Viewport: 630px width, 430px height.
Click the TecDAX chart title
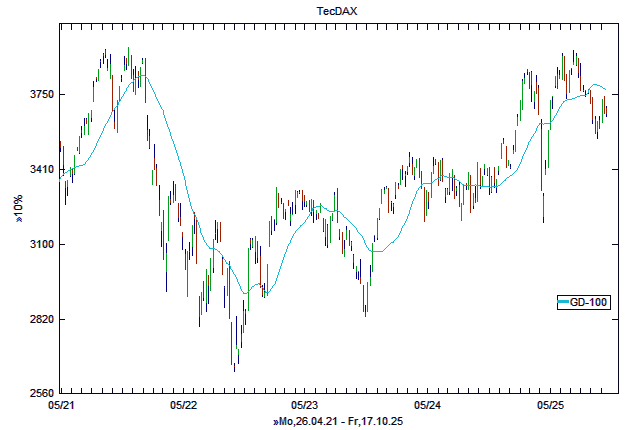coord(316,11)
